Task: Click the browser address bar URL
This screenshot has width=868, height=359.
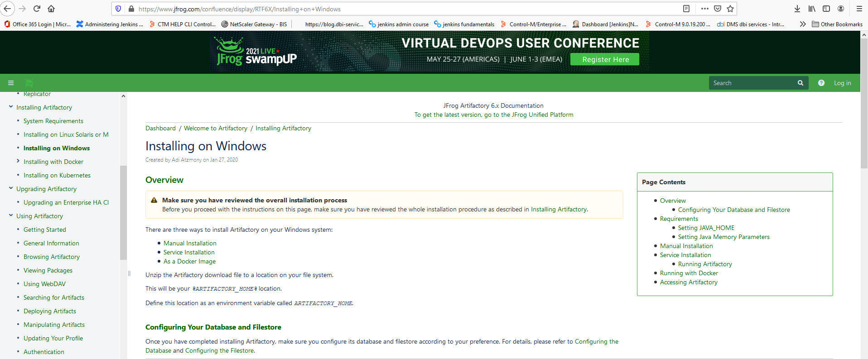Action: 239,9
